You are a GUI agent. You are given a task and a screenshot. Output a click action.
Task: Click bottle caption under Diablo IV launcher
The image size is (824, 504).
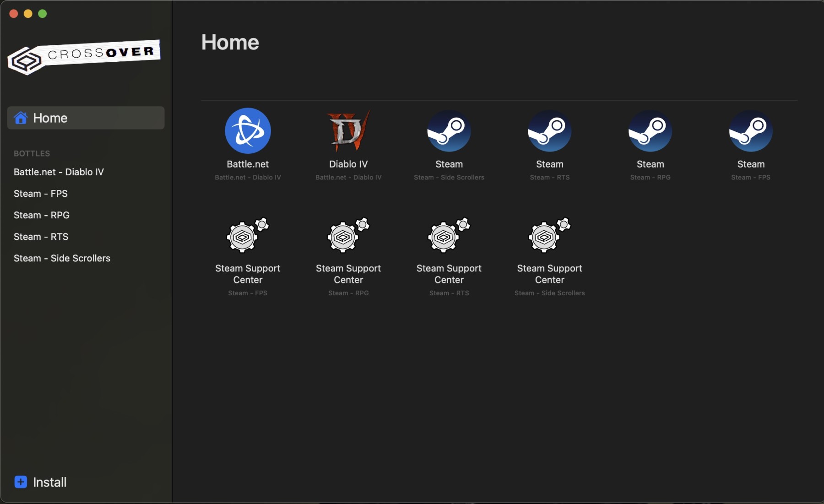[348, 178]
